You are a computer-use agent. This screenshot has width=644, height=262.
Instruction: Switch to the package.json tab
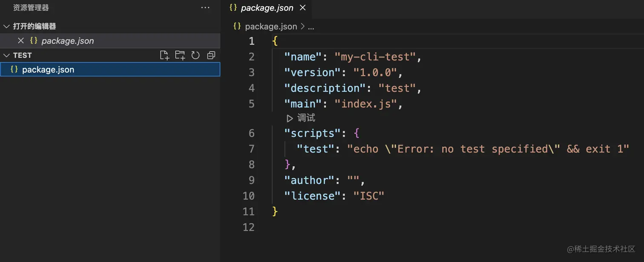(x=267, y=8)
